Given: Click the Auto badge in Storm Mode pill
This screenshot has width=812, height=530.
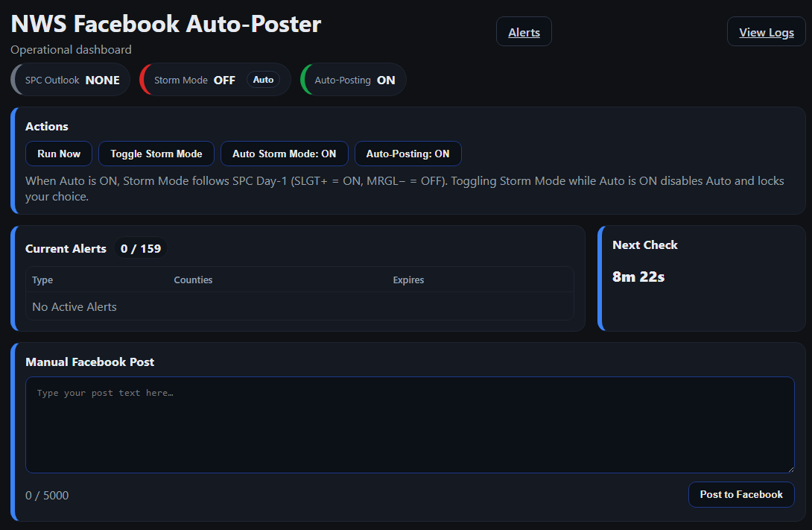Looking at the screenshot, I should (x=263, y=80).
